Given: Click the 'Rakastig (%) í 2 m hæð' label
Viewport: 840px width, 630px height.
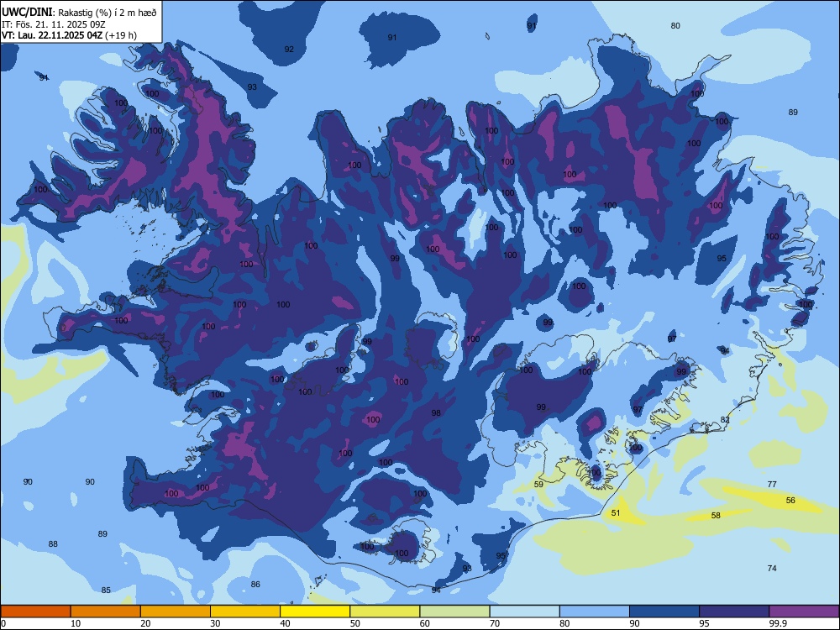Looking at the screenshot, I should pos(108,13).
